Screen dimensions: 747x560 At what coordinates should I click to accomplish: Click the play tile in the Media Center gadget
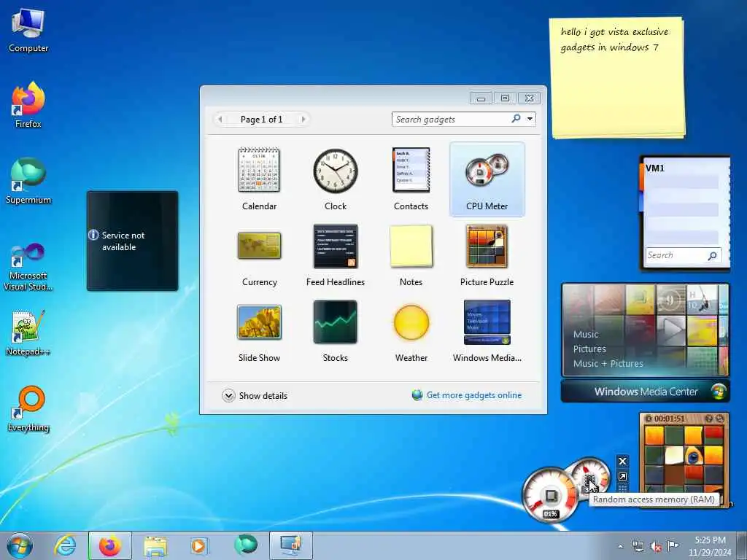[671, 329]
